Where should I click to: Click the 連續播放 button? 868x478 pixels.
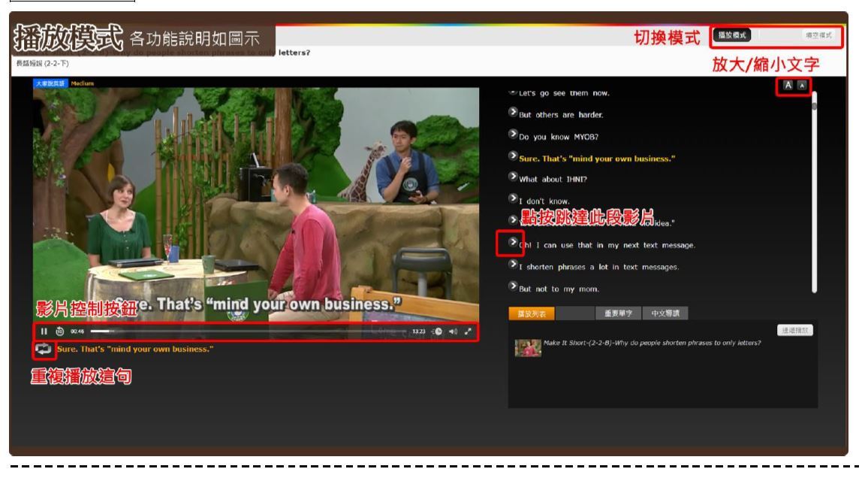click(796, 331)
